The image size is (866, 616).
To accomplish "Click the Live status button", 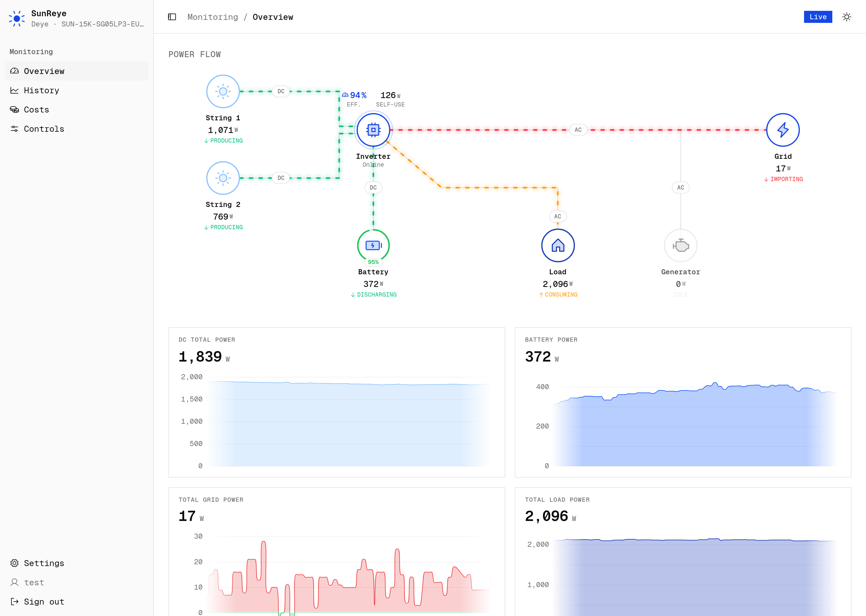I will click(x=818, y=17).
